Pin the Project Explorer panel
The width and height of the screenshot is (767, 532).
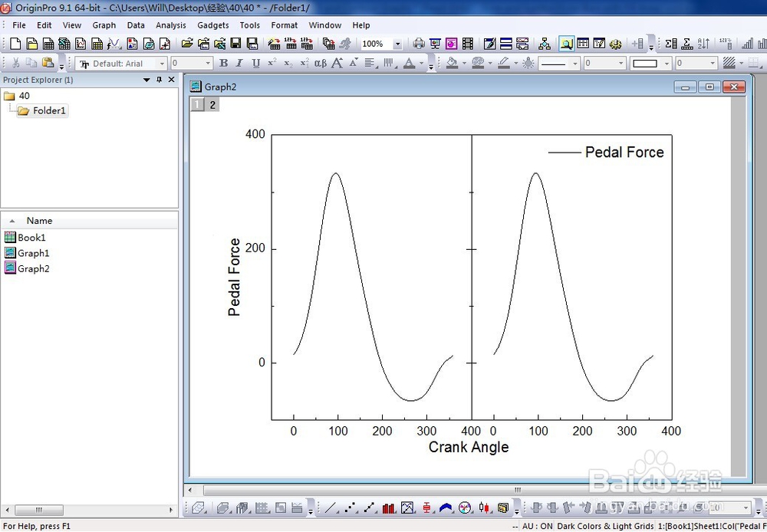click(159, 79)
